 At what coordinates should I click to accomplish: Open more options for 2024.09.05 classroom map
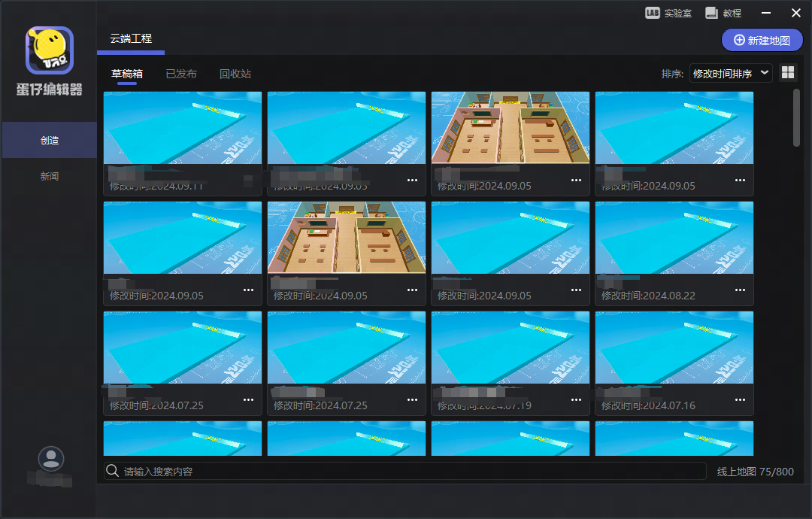[576, 181]
